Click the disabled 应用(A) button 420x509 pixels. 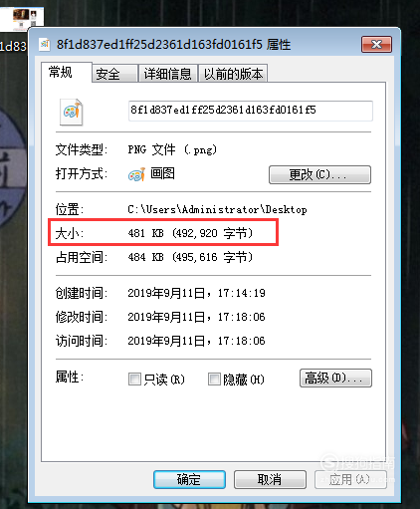coord(350,479)
